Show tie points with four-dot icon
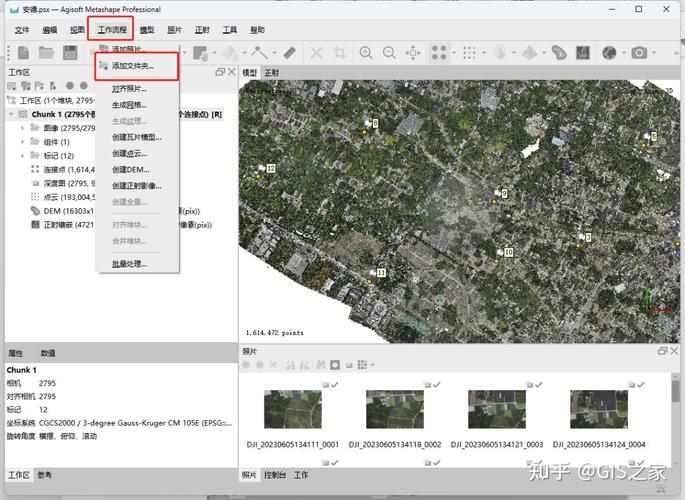685x500 pixels. [x=439, y=53]
